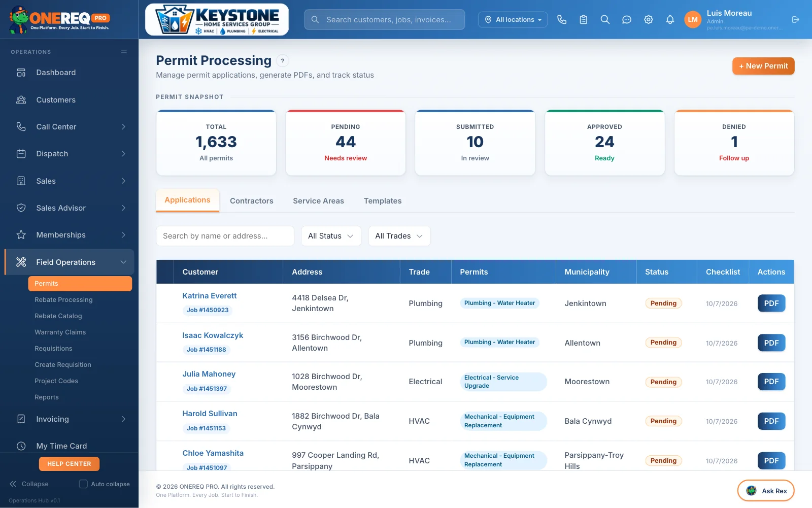Click the New Permit button
Viewport: 812px width, 508px height.
point(763,66)
